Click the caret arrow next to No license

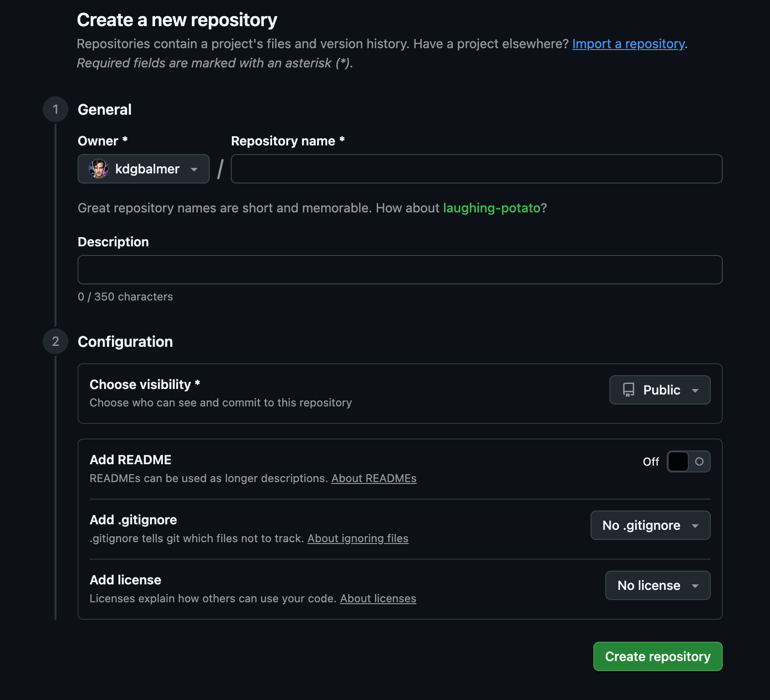coord(695,586)
